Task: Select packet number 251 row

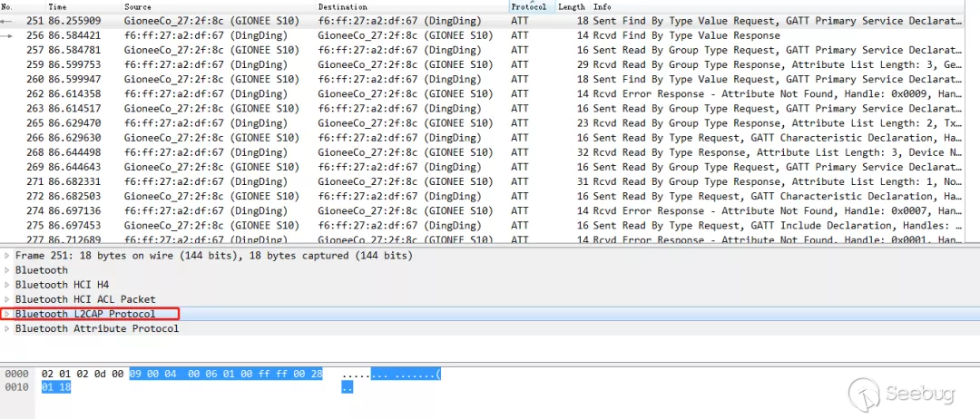Action: [483, 21]
